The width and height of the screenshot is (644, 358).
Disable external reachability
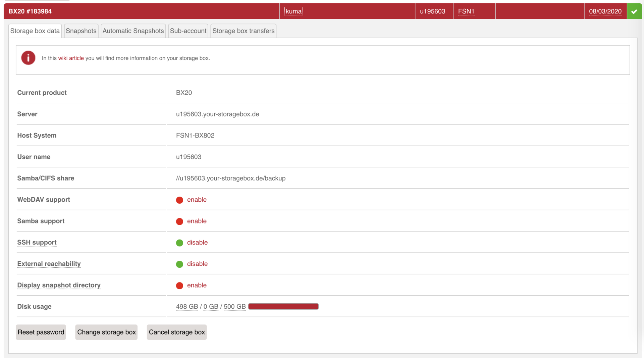197,264
